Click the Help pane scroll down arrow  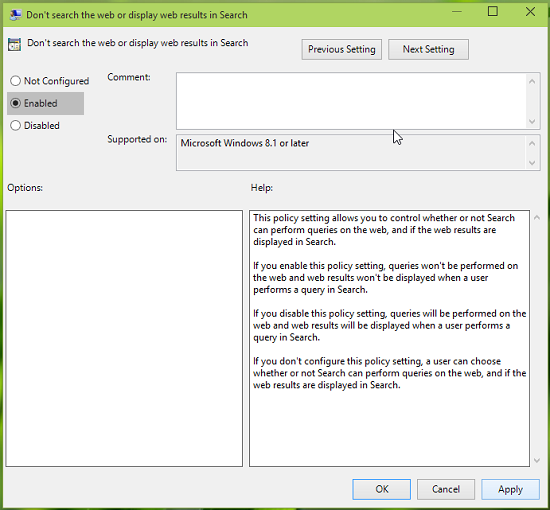pos(537,460)
